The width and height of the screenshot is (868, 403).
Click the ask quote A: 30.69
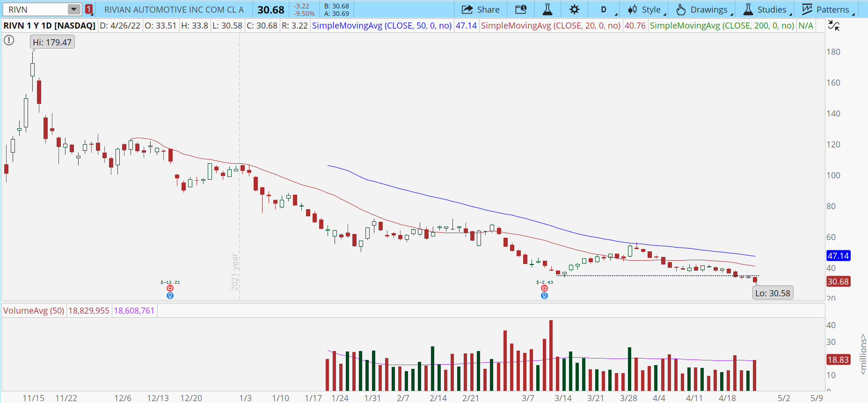click(336, 14)
